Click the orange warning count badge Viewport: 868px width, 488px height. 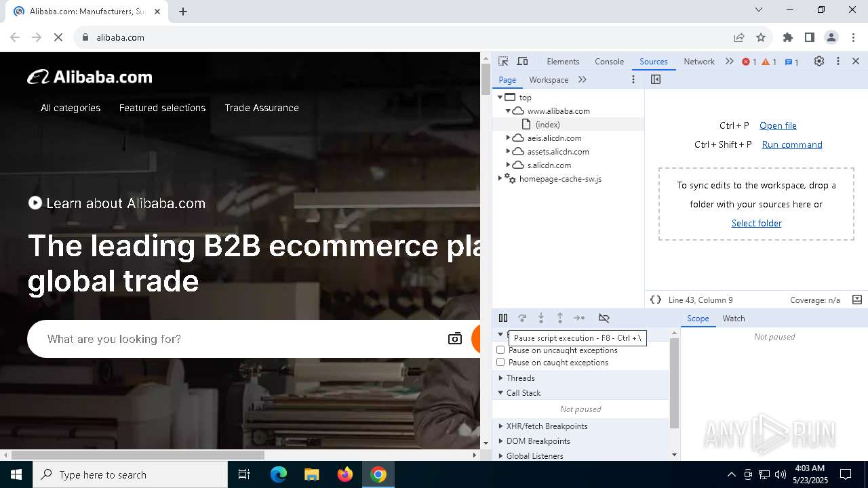tap(769, 62)
